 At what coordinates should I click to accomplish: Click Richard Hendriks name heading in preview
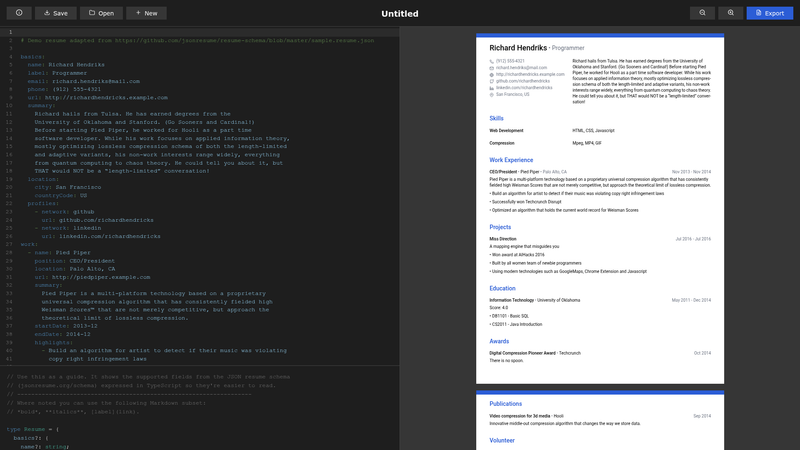(518, 47)
